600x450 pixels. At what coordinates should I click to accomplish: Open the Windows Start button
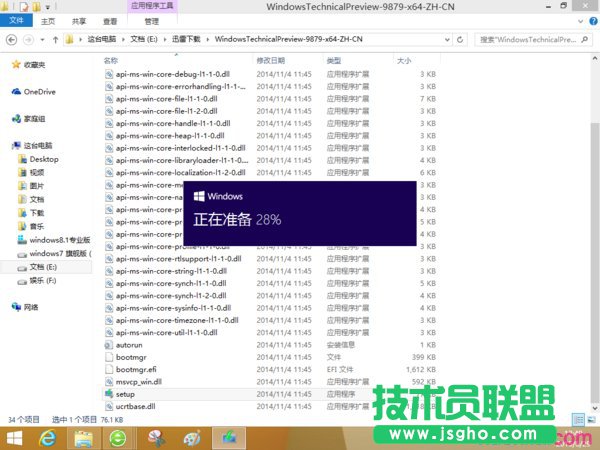14,438
